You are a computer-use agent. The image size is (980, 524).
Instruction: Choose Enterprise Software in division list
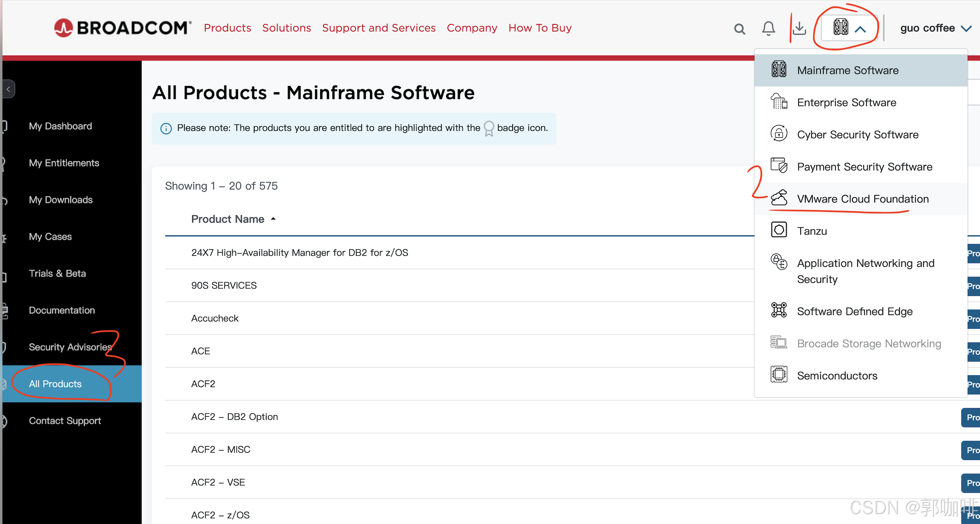pos(846,102)
